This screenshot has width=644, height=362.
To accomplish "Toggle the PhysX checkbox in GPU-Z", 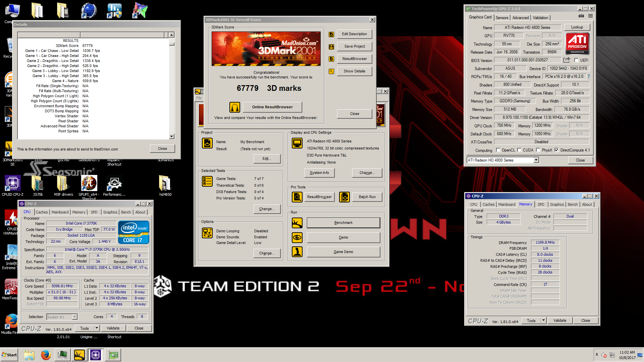I will (x=538, y=150).
